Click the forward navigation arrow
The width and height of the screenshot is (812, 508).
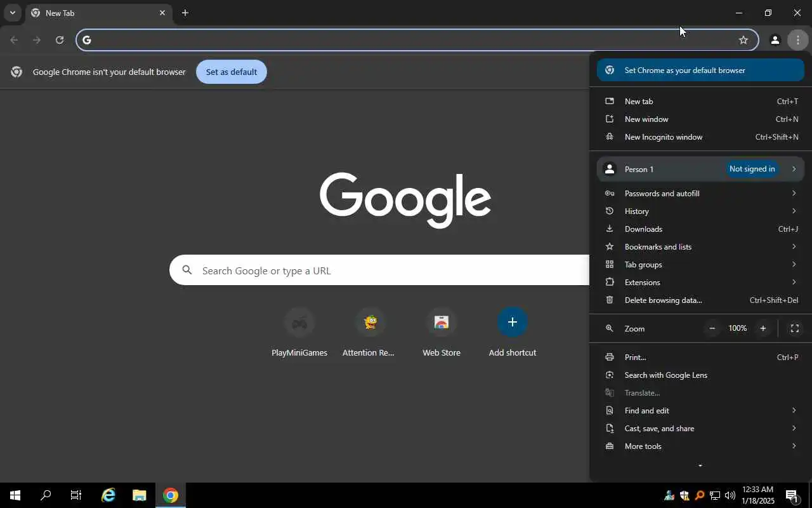(37, 40)
